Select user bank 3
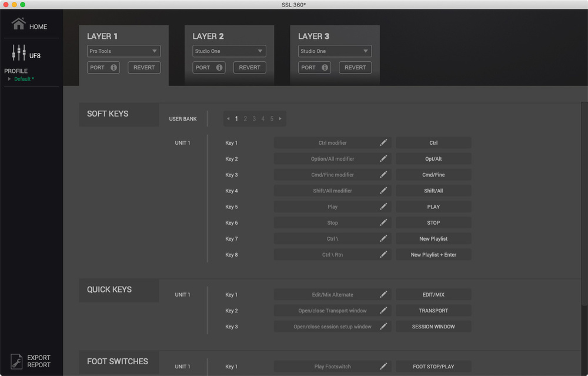588x376 pixels. [254, 119]
